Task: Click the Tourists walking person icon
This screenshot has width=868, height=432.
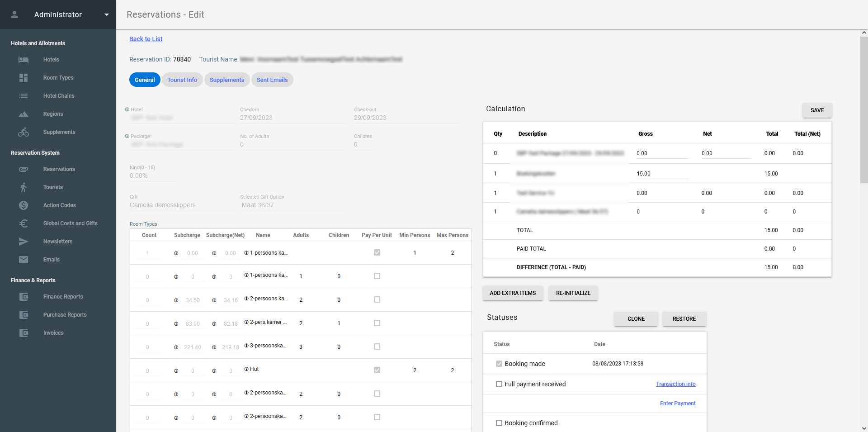Action: (24, 187)
